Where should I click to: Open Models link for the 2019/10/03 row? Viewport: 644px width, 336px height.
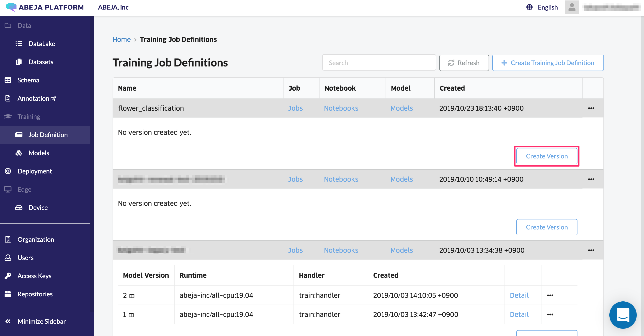pos(402,250)
